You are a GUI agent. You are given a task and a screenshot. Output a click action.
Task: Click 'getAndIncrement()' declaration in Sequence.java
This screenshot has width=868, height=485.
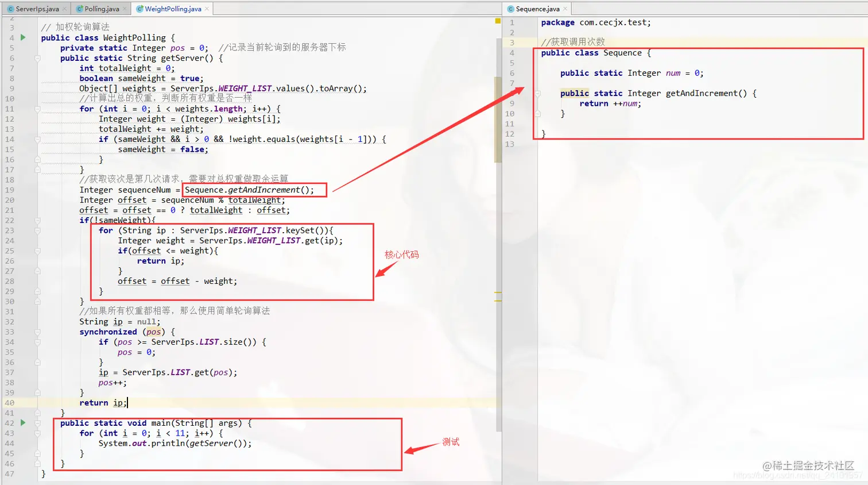click(x=706, y=93)
